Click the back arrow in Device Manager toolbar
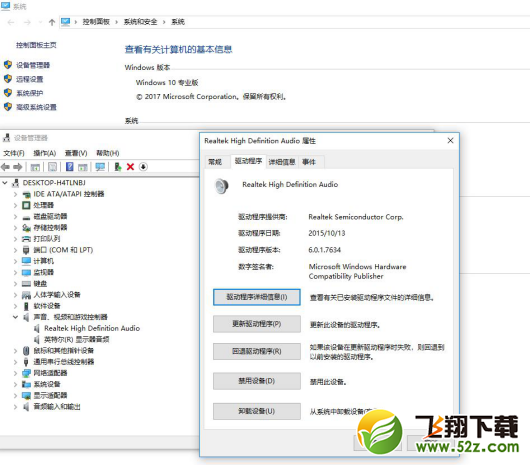 point(5,167)
